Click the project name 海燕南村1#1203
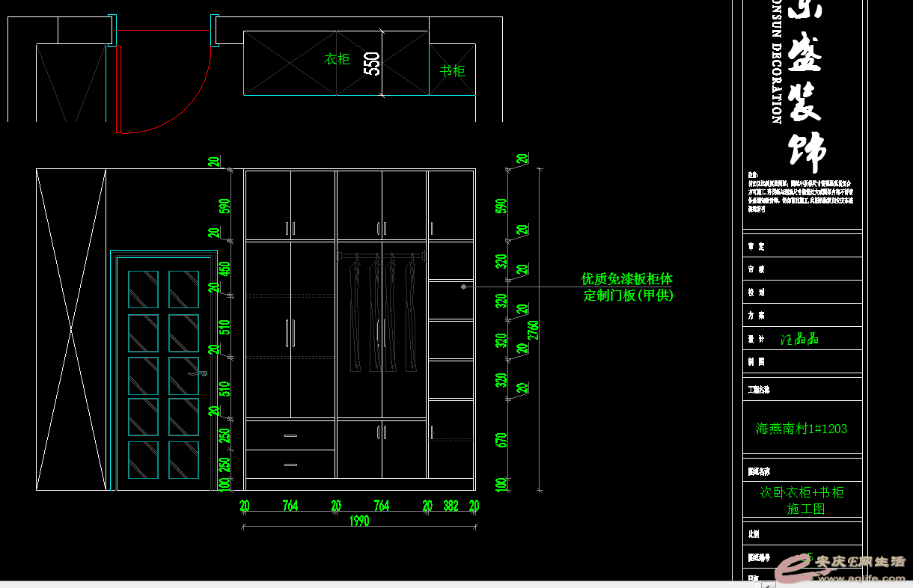 (x=801, y=429)
